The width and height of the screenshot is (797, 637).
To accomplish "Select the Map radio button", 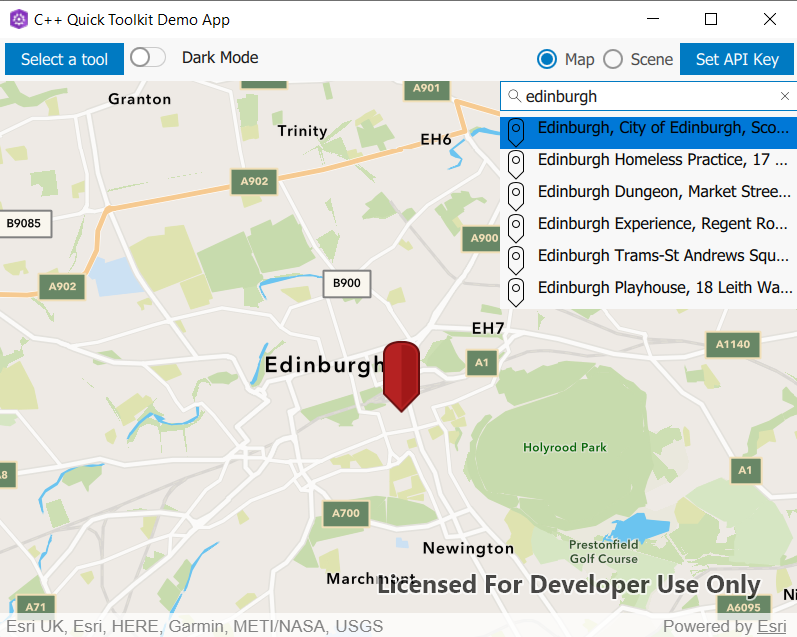I will click(x=547, y=59).
